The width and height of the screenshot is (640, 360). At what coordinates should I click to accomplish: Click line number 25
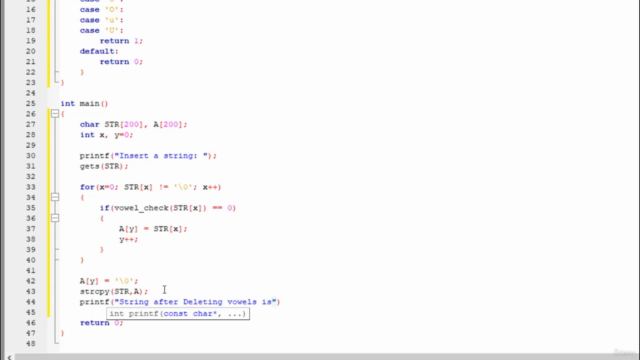point(31,104)
